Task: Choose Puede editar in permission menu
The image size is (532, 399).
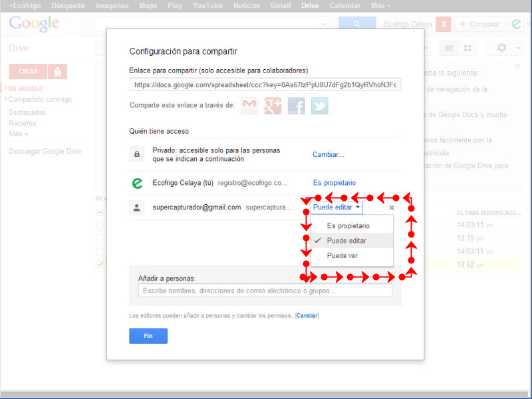Action: click(352, 241)
